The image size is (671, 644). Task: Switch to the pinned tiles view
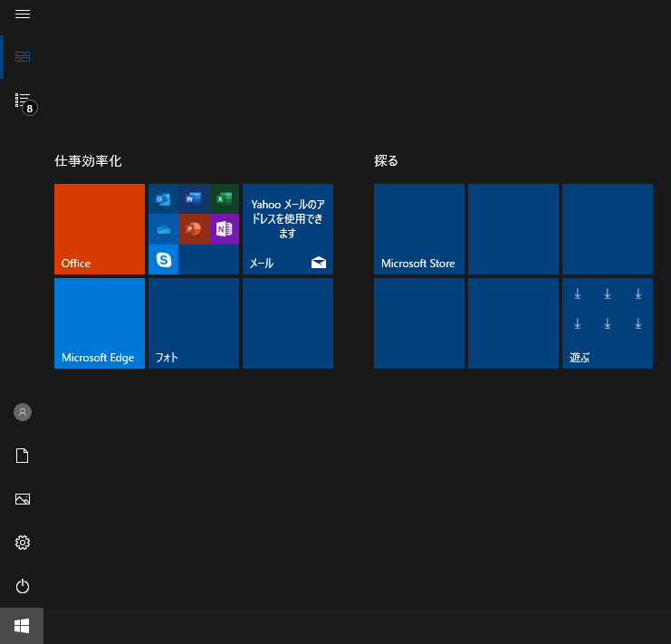coord(23,56)
